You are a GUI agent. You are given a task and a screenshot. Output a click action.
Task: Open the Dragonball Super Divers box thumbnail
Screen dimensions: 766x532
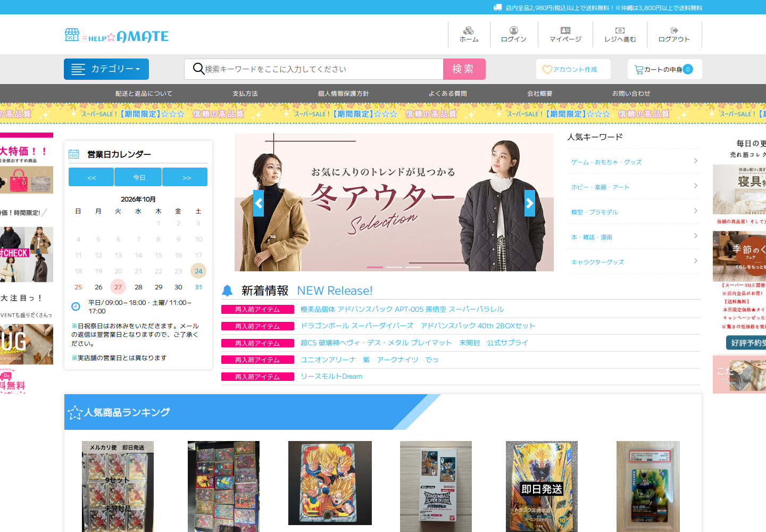click(x=436, y=486)
